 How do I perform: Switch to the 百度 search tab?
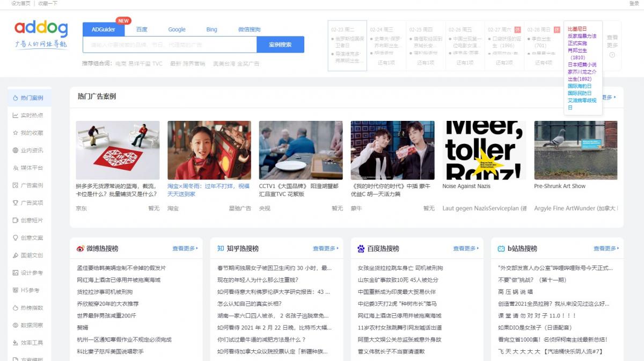point(142,30)
